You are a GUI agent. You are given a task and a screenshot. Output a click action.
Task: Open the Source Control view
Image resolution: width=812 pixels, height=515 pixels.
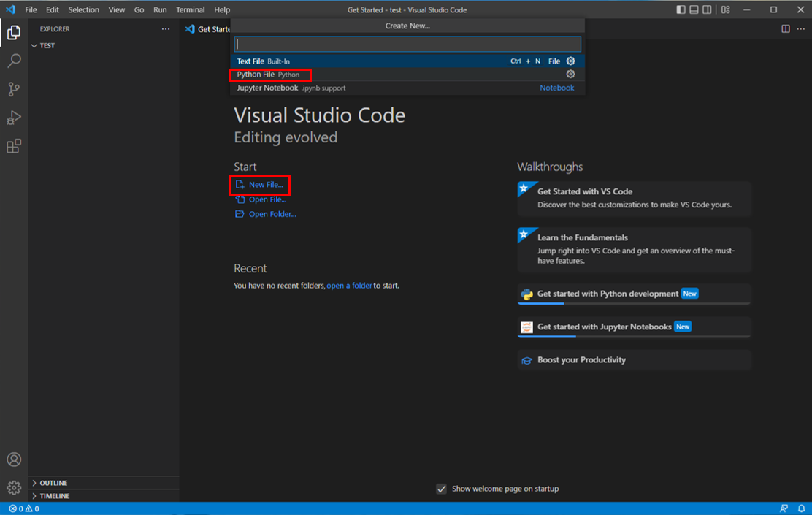click(13, 88)
